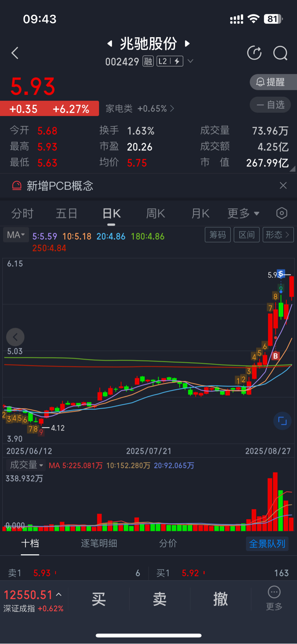The image size is (297, 644).
Task: Set a price alert with 提醒
Action: (273, 82)
